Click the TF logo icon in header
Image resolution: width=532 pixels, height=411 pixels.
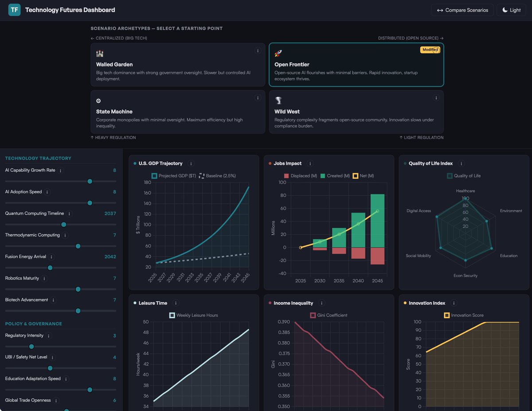click(x=14, y=10)
